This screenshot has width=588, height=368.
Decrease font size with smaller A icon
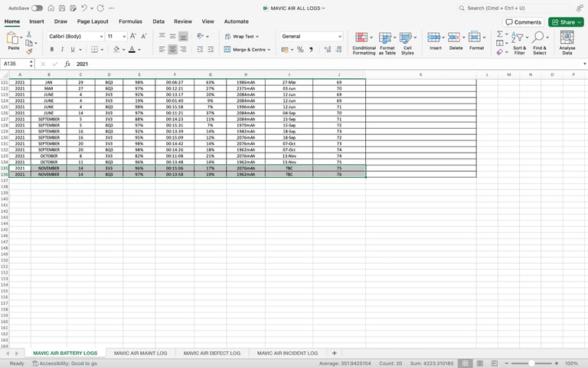tap(144, 36)
